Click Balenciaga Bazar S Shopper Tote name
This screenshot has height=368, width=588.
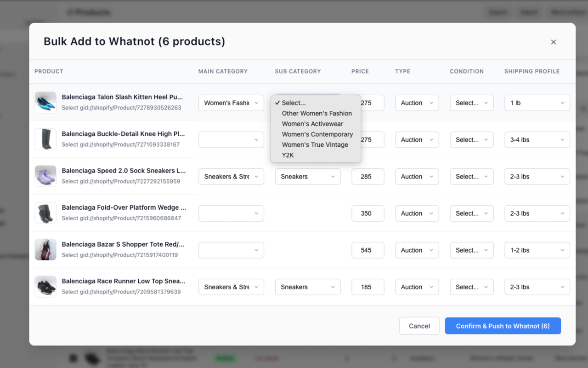coord(123,244)
